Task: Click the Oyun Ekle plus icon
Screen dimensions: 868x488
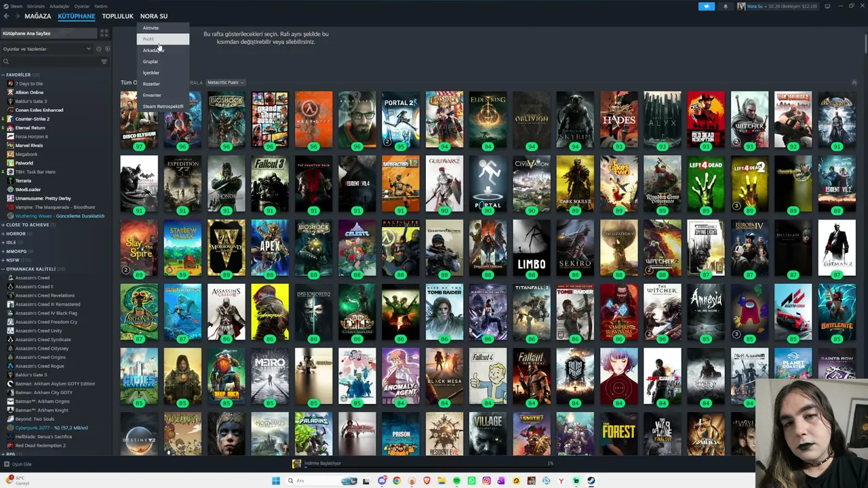Action: [7, 464]
